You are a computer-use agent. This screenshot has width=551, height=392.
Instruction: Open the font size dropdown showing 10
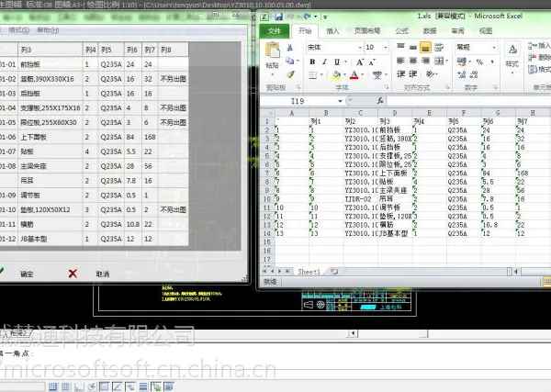[386, 48]
